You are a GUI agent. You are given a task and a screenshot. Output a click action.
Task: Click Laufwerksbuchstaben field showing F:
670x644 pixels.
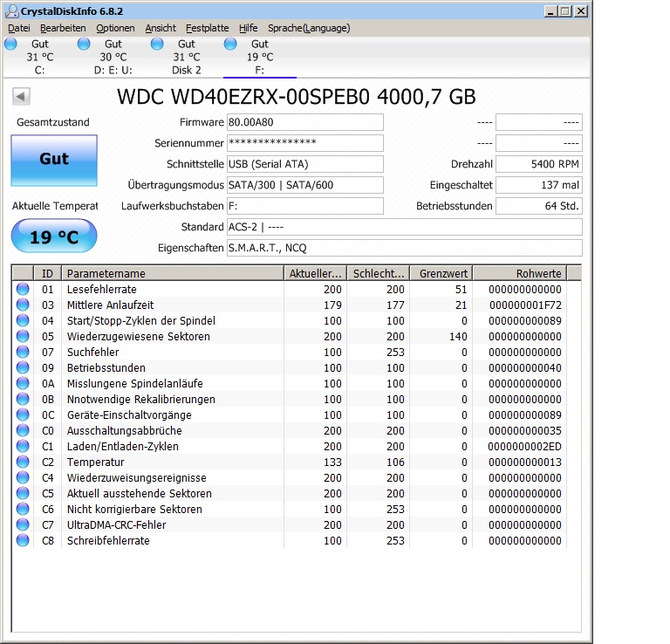click(305, 206)
